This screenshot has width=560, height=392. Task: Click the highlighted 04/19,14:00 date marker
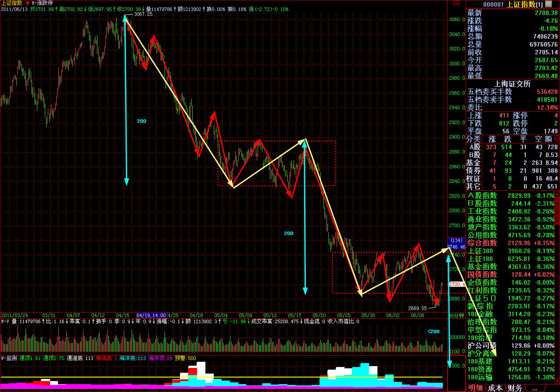click(x=151, y=315)
